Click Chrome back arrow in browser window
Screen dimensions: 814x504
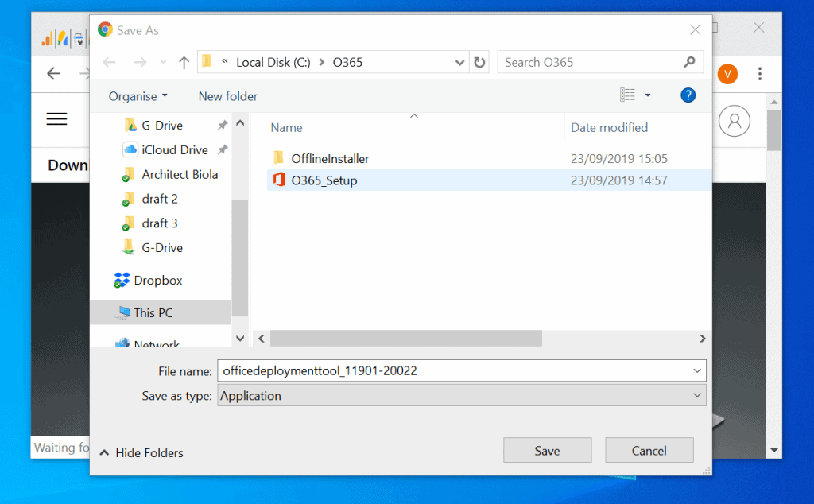[54, 73]
